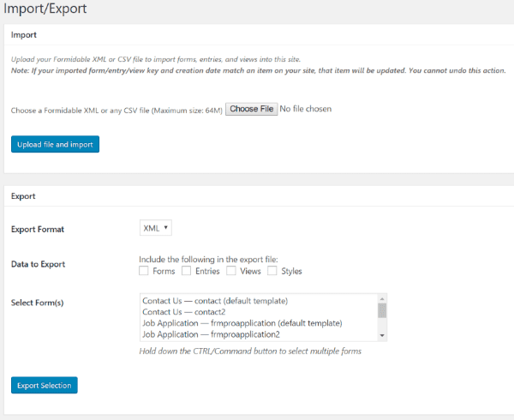Screen dimensions: 514x420
Task: Check the Views export option
Action: pyautogui.click(x=231, y=271)
